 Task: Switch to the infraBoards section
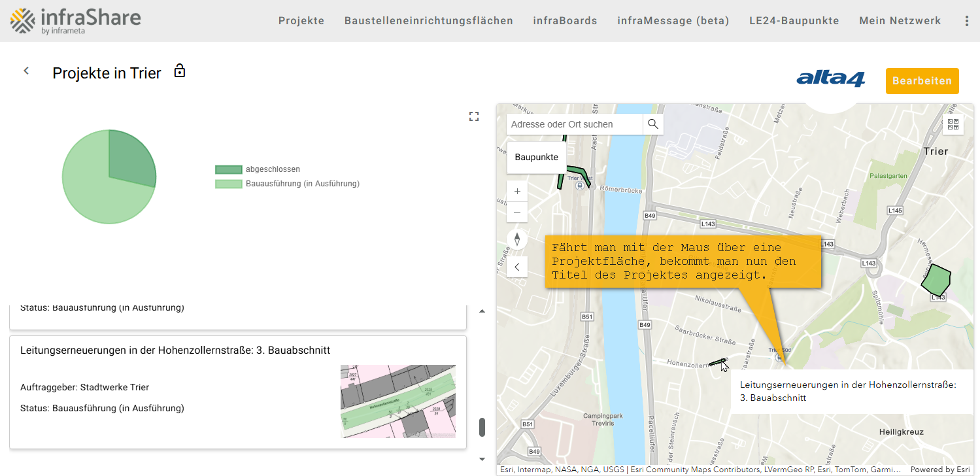[x=565, y=20]
